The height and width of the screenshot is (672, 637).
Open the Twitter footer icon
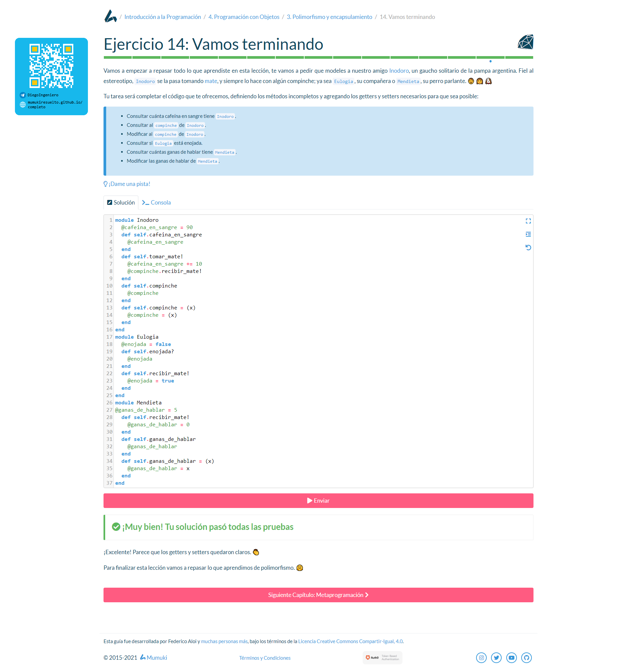[496, 658]
